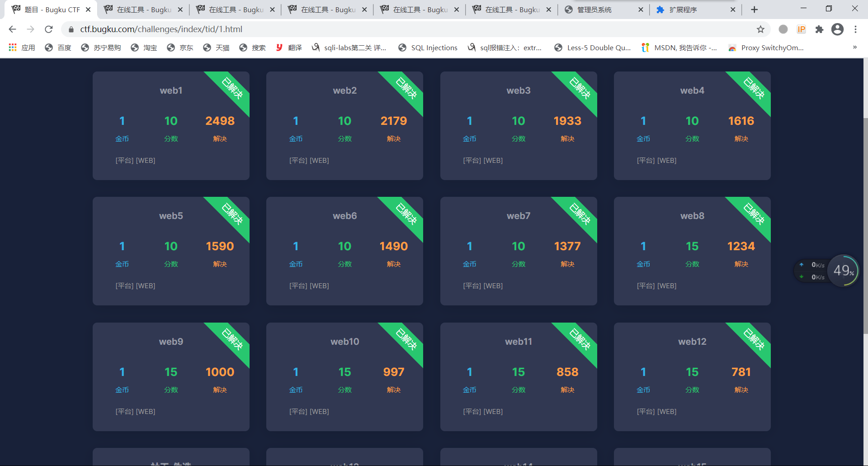Expand the hidden bookmarks overflow chevron
Image resolution: width=868 pixels, height=466 pixels.
pyautogui.click(x=854, y=48)
